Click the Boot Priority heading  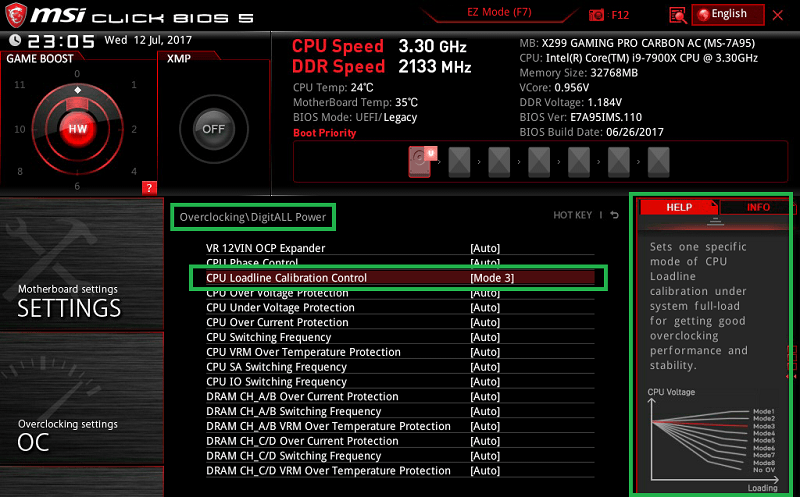[x=324, y=133]
